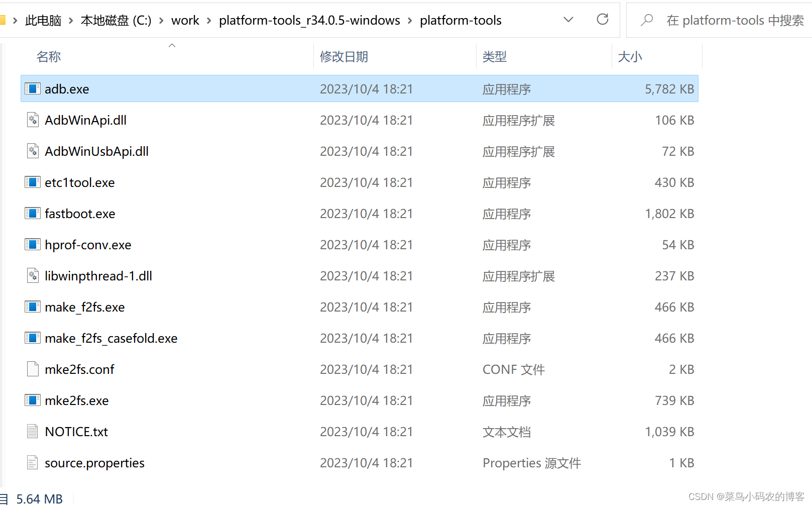812x506 pixels.
Task: Select the NOTICE.txt file name
Action: (76, 432)
